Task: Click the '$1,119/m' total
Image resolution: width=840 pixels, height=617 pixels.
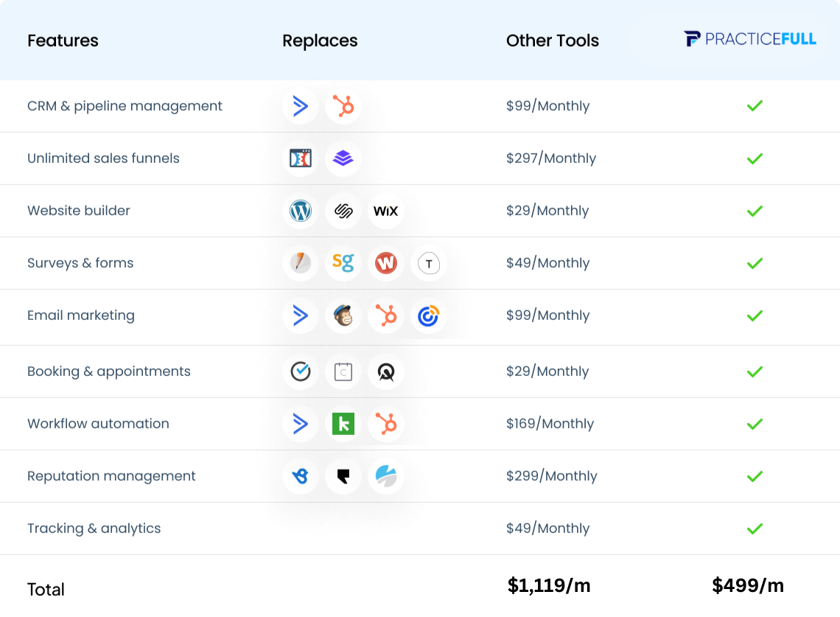Action: (548, 585)
